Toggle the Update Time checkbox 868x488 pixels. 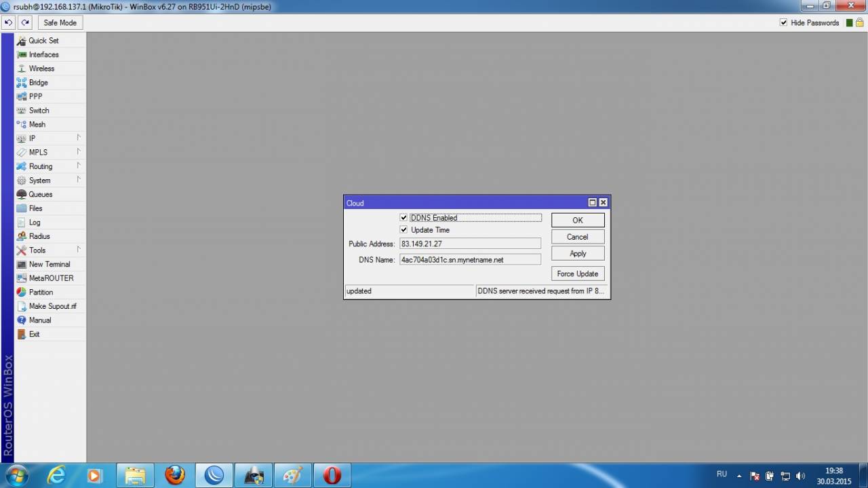point(403,230)
